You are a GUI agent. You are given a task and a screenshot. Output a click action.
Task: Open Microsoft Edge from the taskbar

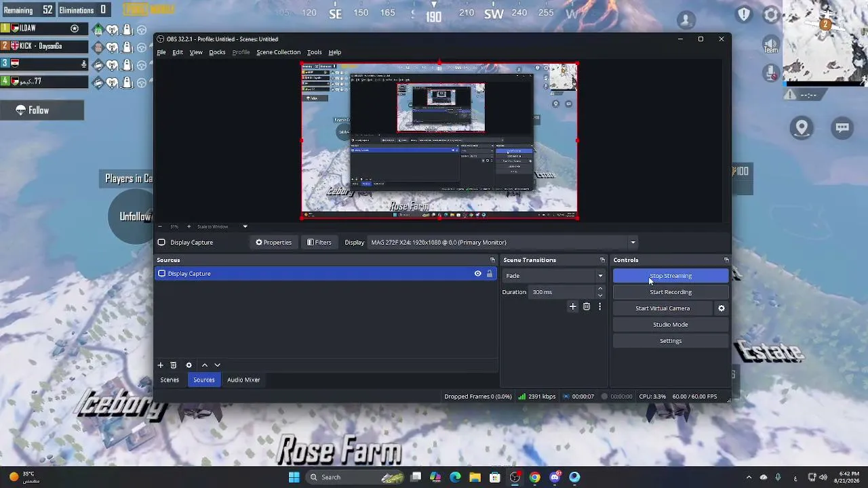click(455, 477)
